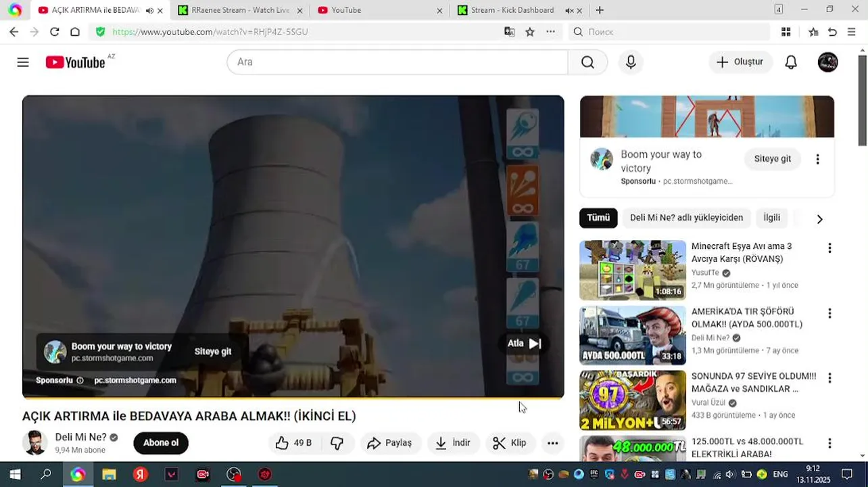Switch to the RRaenee Stream tab
Image resolution: width=868 pixels, height=487 pixels.
[x=239, y=10]
